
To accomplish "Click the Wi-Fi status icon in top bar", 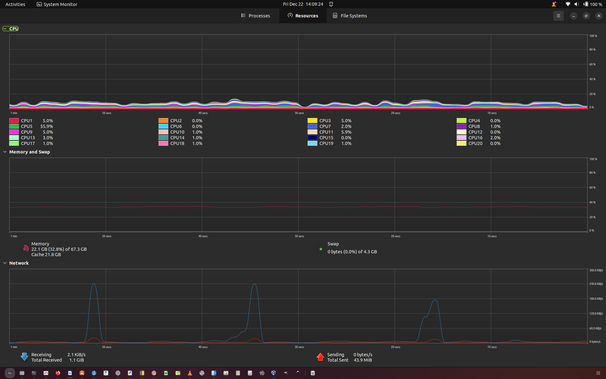I will click(x=567, y=4).
